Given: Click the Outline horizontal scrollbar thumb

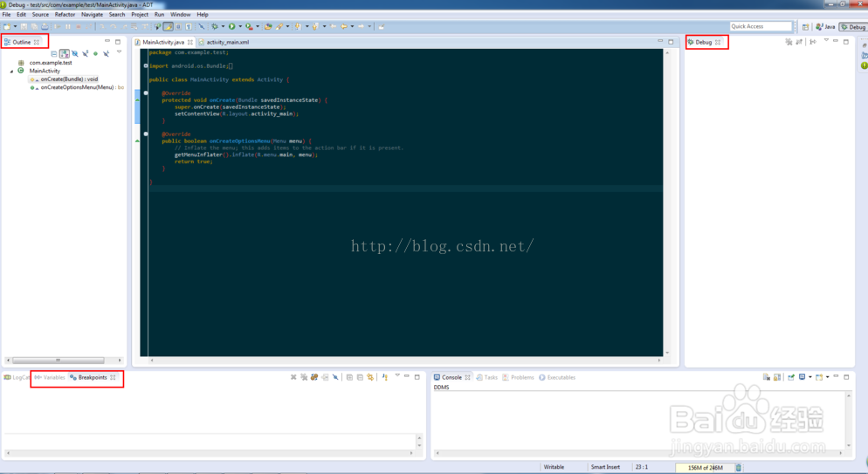Looking at the screenshot, I should tap(58, 360).
